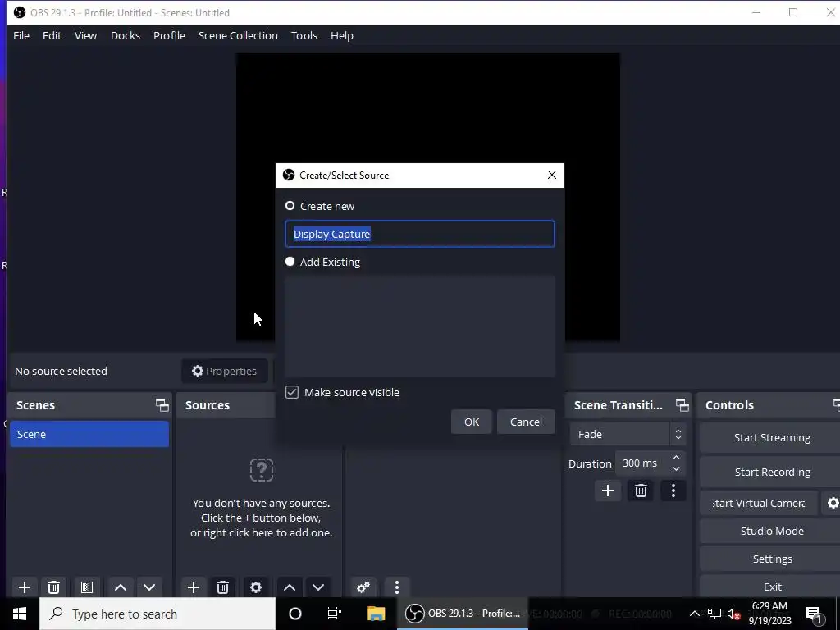Show hidden tray icons chevron
The image size is (840, 630).
694,614
